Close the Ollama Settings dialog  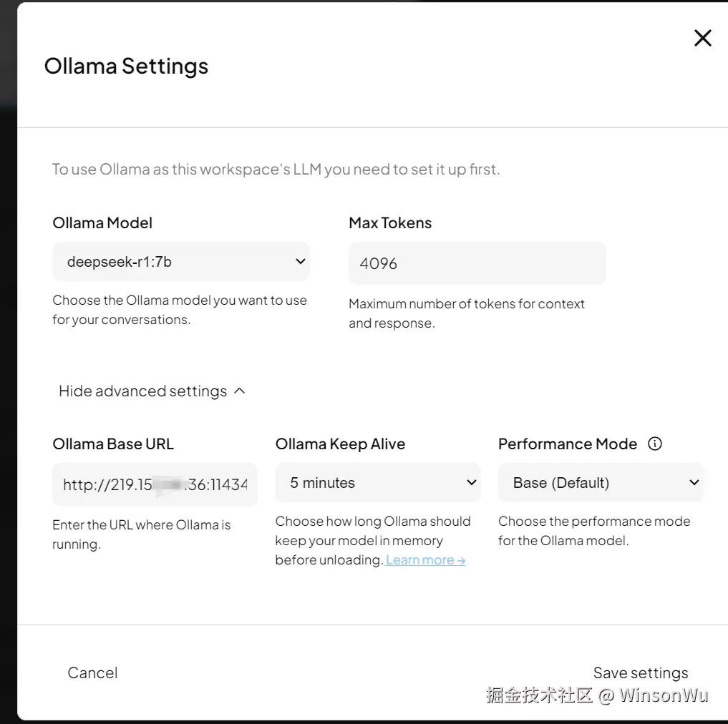tap(703, 39)
